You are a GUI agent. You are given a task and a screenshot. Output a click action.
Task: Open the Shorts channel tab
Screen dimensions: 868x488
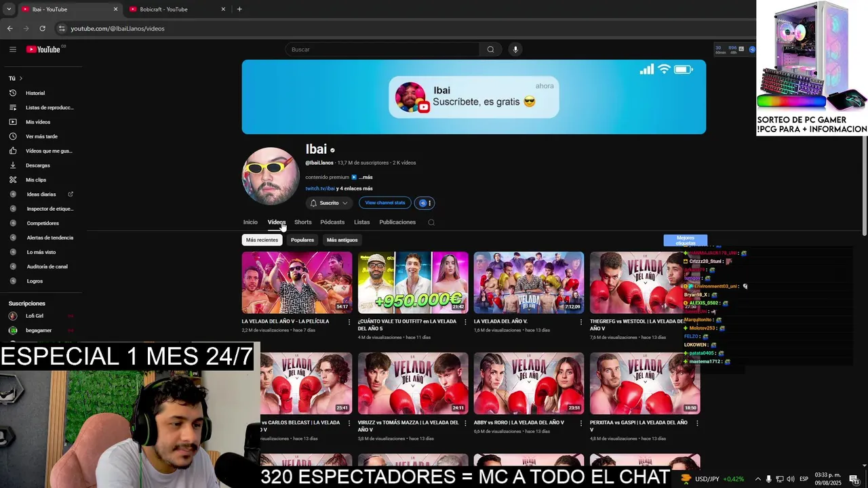(x=303, y=222)
